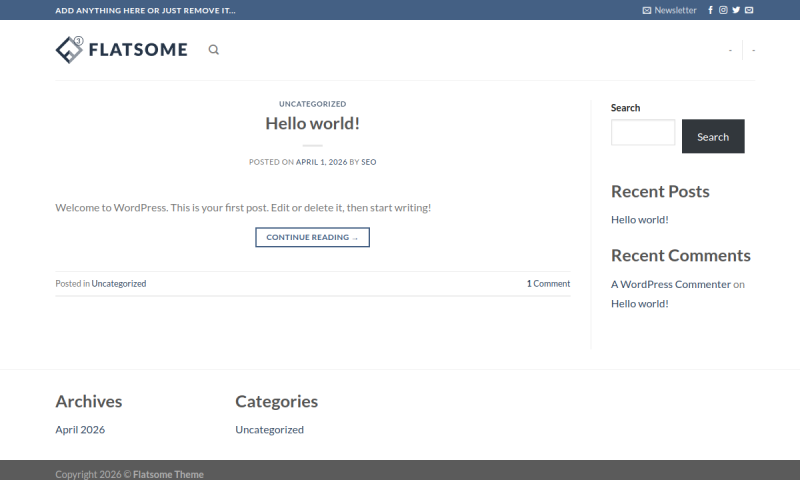800x480 pixels.
Task: Focus the sidebar search input field
Action: 643,133
